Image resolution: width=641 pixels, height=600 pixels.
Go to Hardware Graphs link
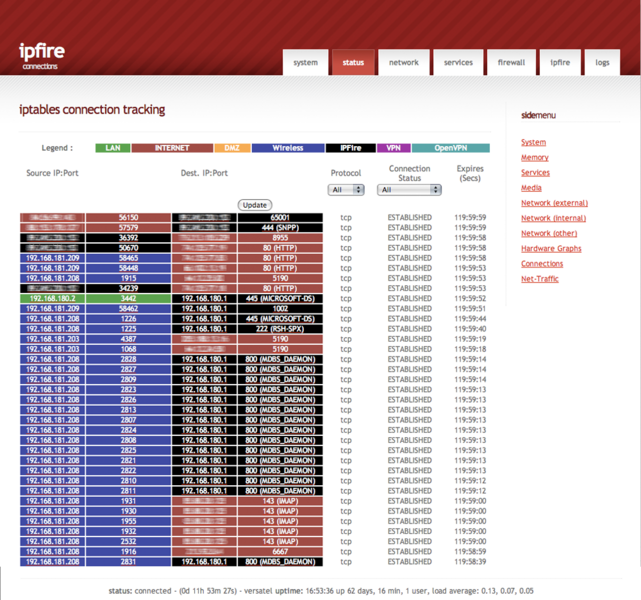(x=550, y=249)
